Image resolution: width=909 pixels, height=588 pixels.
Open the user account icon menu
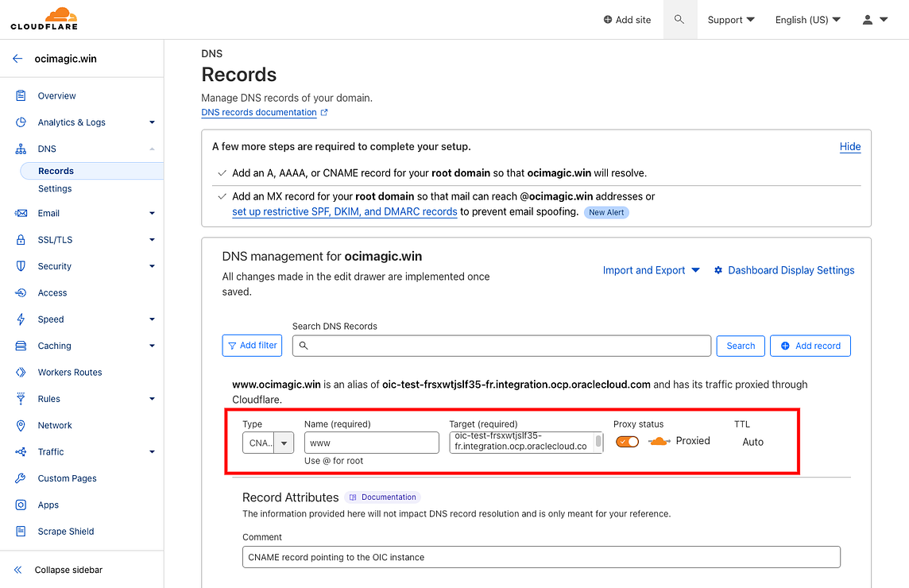point(875,20)
